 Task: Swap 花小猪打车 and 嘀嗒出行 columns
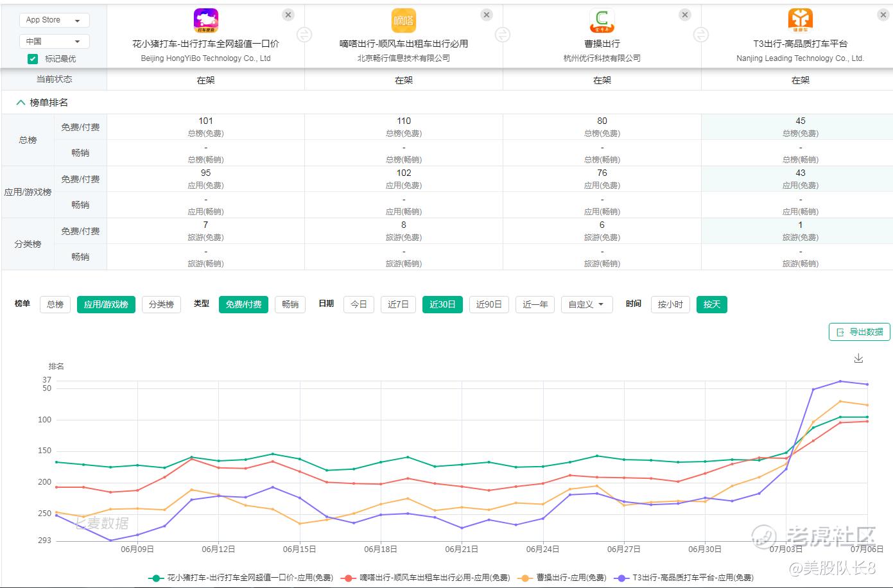click(304, 35)
